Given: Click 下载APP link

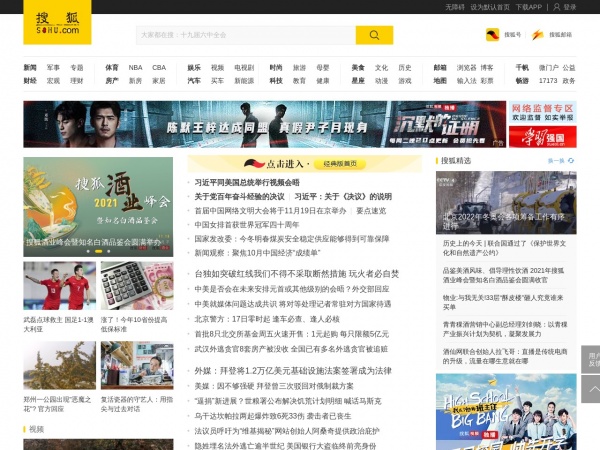Looking at the screenshot, I should point(528,7).
